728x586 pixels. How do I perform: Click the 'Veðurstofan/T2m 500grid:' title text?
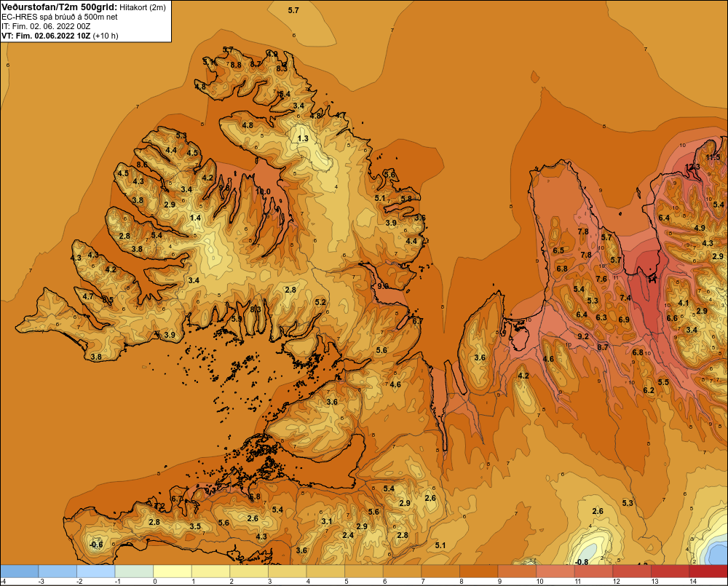click(x=60, y=7)
